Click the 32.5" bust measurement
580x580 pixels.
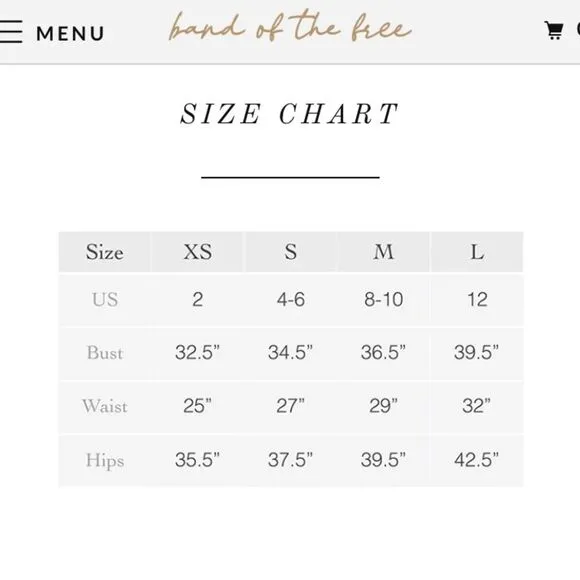point(198,352)
